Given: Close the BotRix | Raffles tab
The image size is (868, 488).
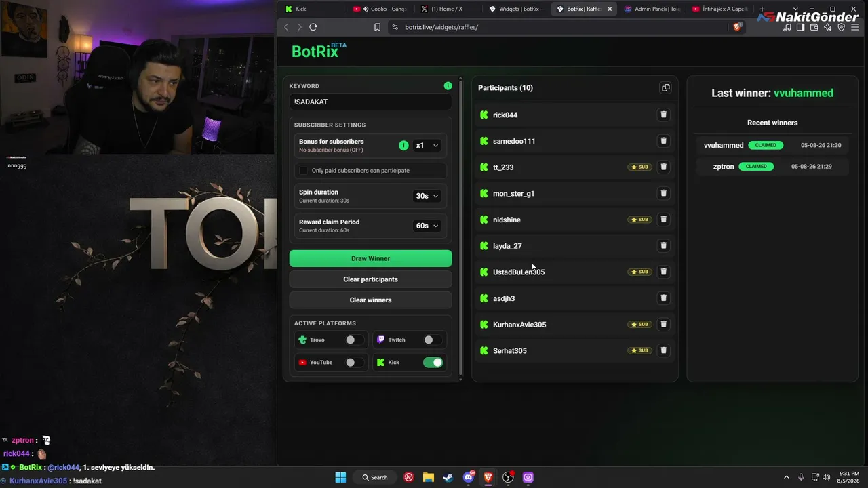Looking at the screenshot, I should (610, 9).
